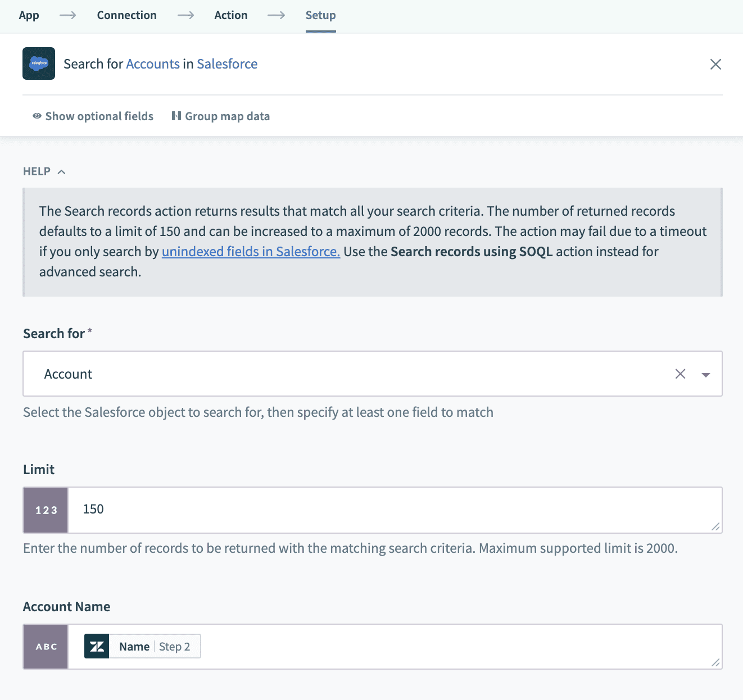Collapse the HELP section chevron
Viewport: 743px width, 700px height.
pyautogui.click(x=62, y=172)
